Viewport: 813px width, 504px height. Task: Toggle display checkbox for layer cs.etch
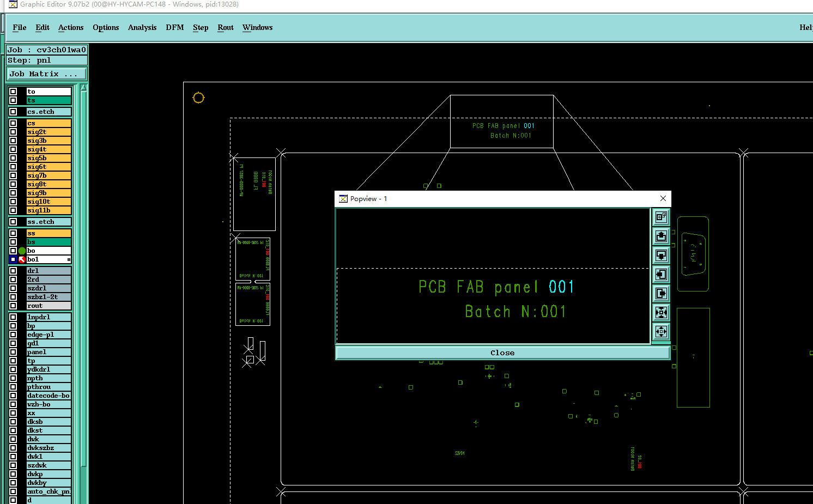tap(13, 112)
